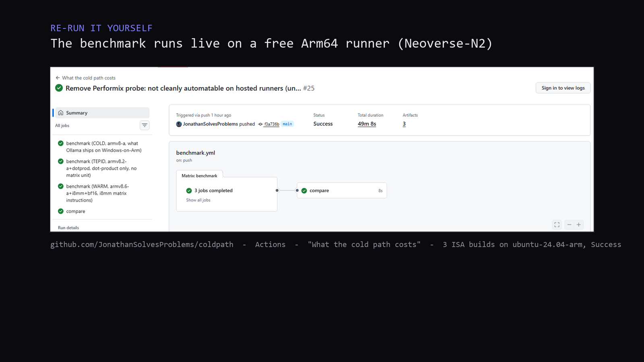Click the Run details heading in the sidebar
This screenshot has width=644, height=362.
point(68,228)
